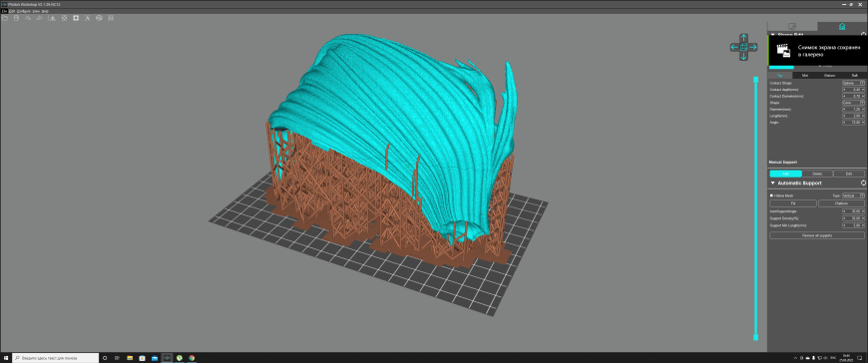Click the Photon Workshop taskbar icon
The width and height of the screenshot is (868, 363).
(x=167, y=358)
